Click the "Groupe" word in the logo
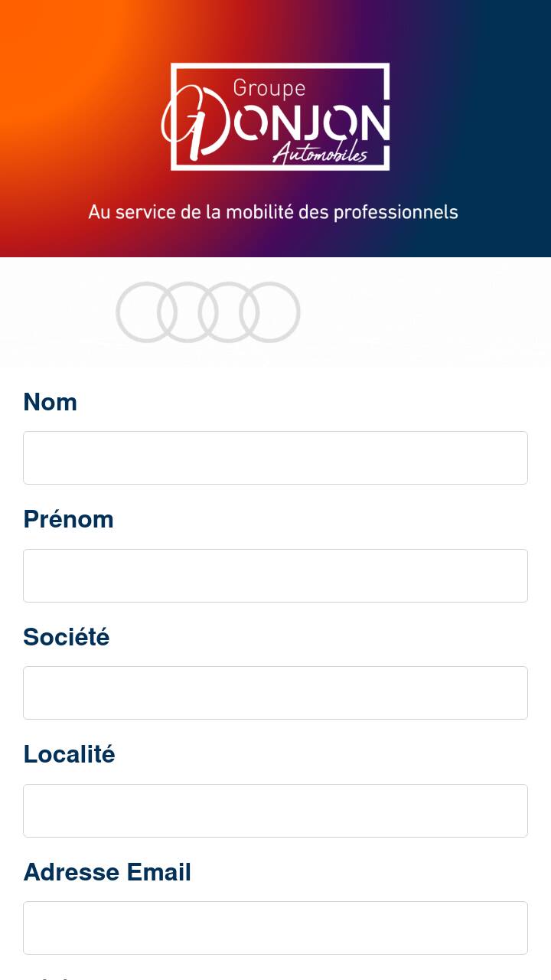The image size is (551, 980). (269, 88)
